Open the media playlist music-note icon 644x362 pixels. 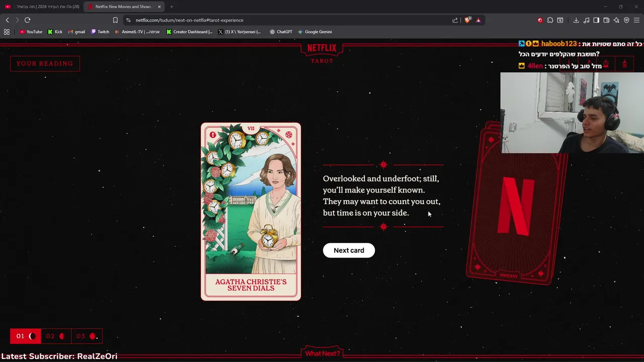tap(586, 20)
